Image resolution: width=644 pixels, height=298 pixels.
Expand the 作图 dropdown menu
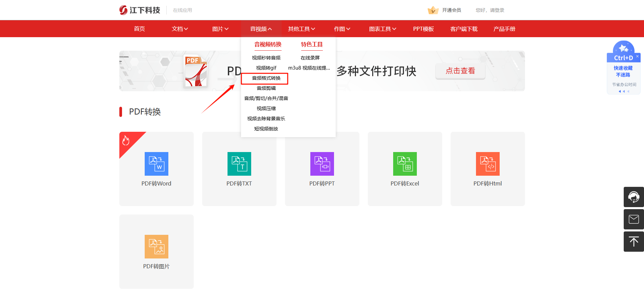click(x=342, y=29)
